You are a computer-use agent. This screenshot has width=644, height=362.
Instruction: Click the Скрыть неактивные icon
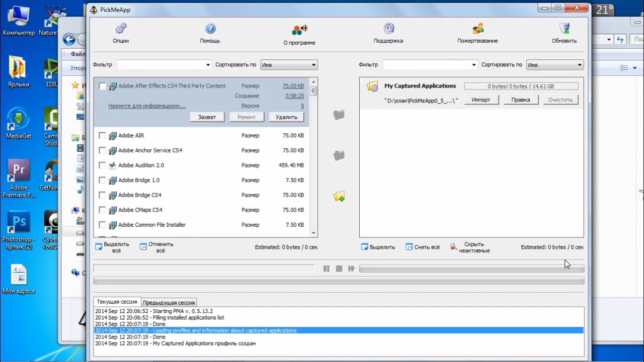(x=454, y=247)
